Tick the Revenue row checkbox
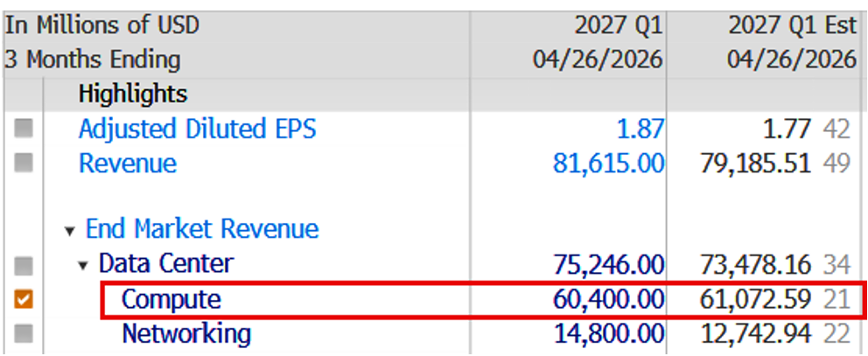This screenshot has width=868, height=356. tap(24, 163)
